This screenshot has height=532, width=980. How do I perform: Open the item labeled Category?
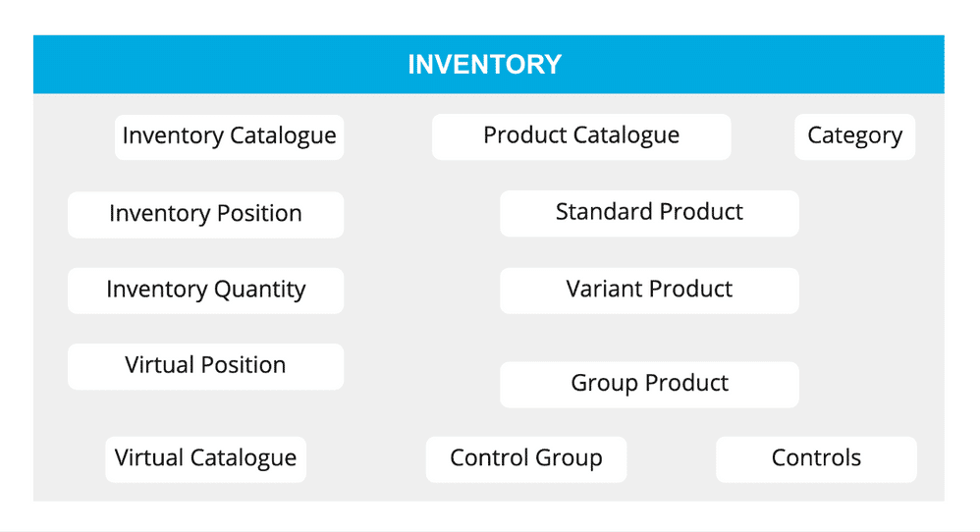tap(854, 136)
